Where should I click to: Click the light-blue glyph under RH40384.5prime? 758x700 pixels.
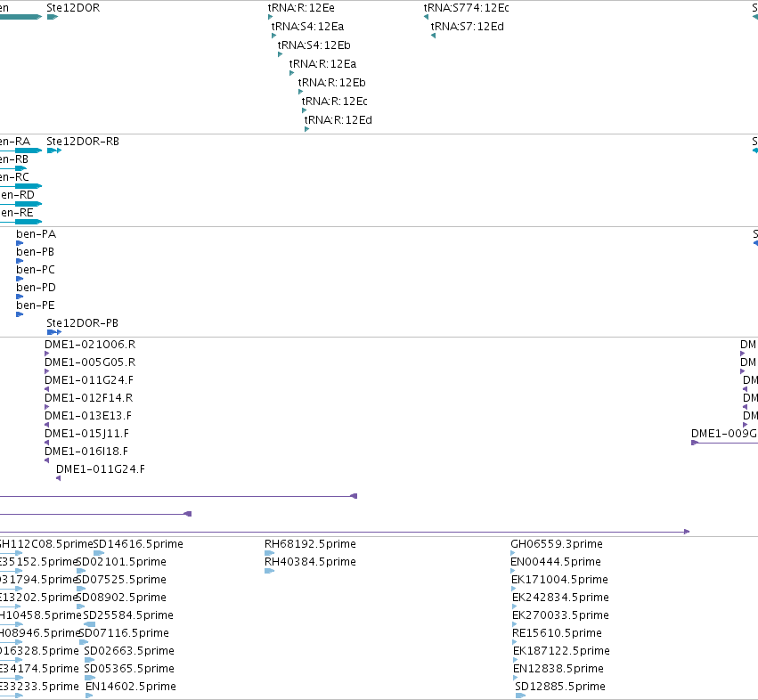pyautogui.click(x=269, y=571)
